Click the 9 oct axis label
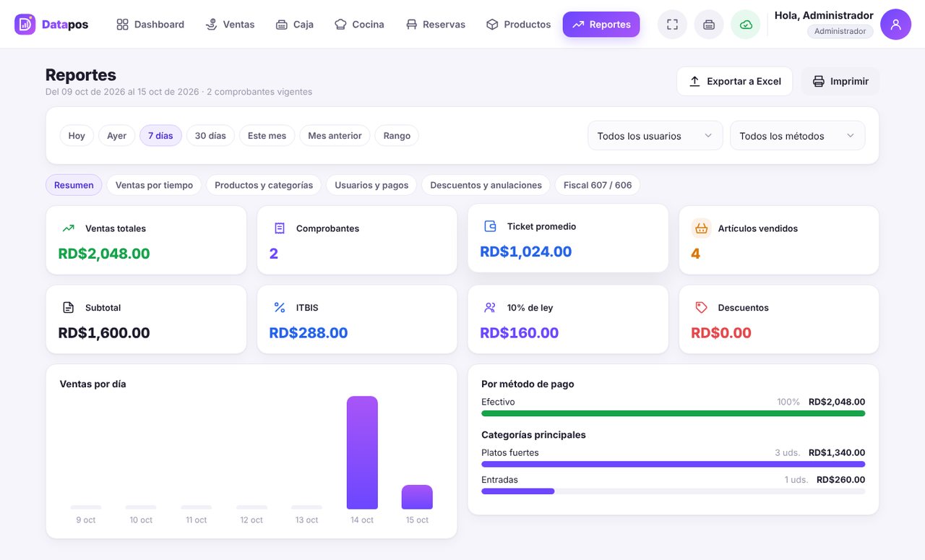This screenshot has width=925, height=560. point(85,520)
